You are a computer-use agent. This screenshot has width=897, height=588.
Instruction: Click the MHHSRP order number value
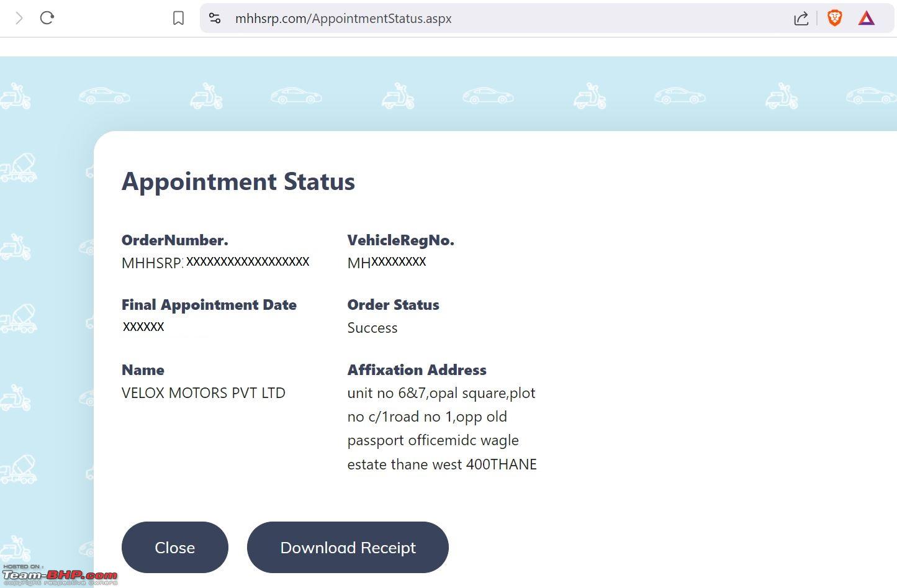pyautogui.click(x=215, y=263)
